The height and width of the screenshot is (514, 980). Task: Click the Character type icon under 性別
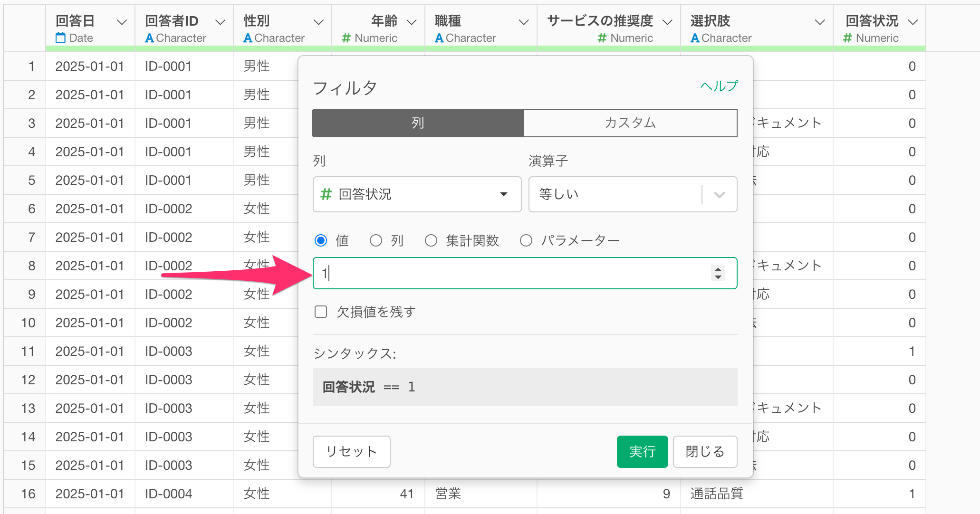click(248, 38)
